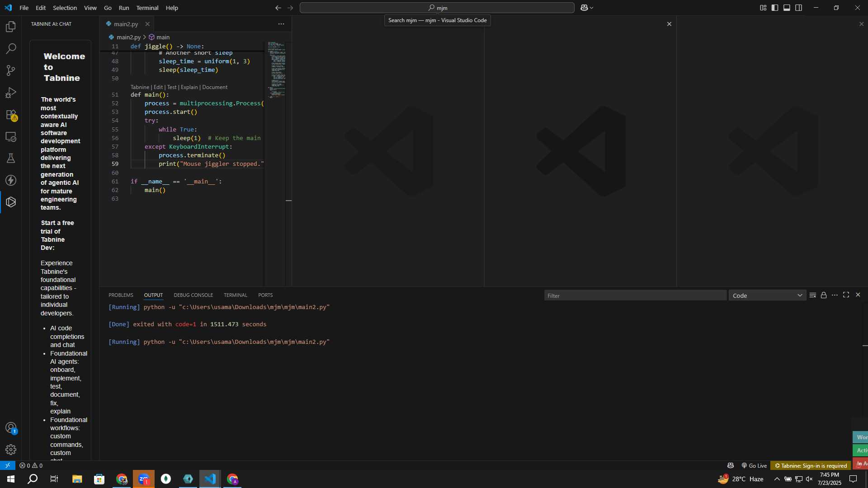
Task: Open the Remote Explorer view
Action: click(x=11, y=136)
